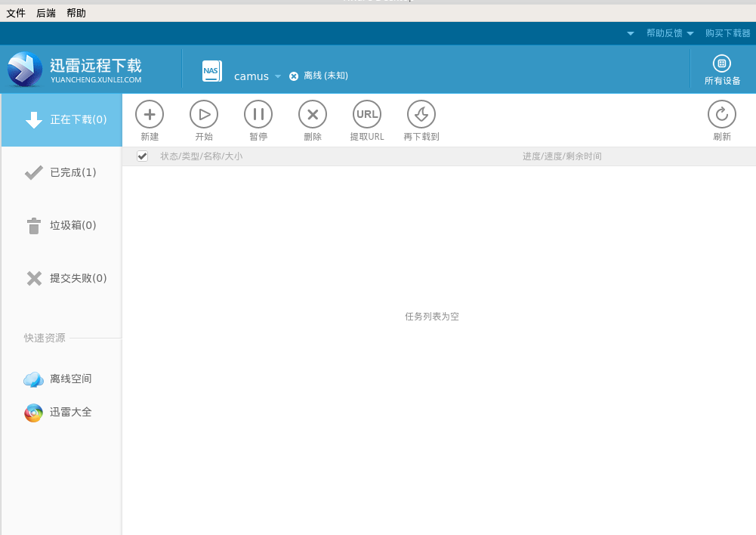The image size is (756, 535).
Task: Open 迅雷大全 resource
Action: click(x=58, y=413)
